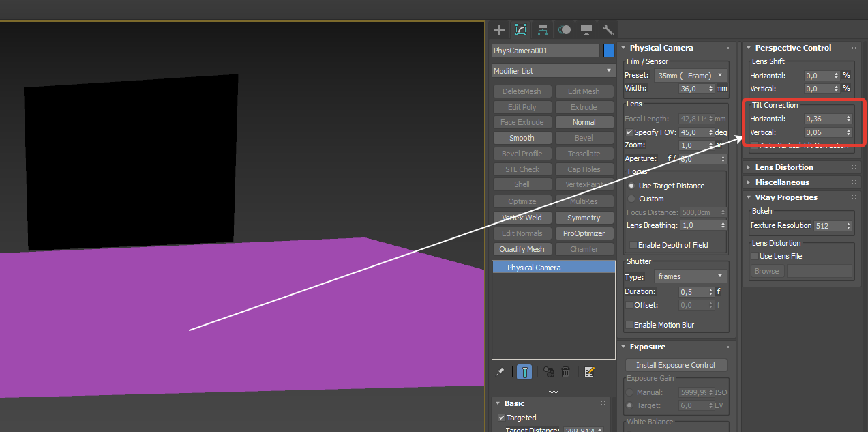Click the Specify FOV value field
Screen dimensions: 868x432
(692, 132)
